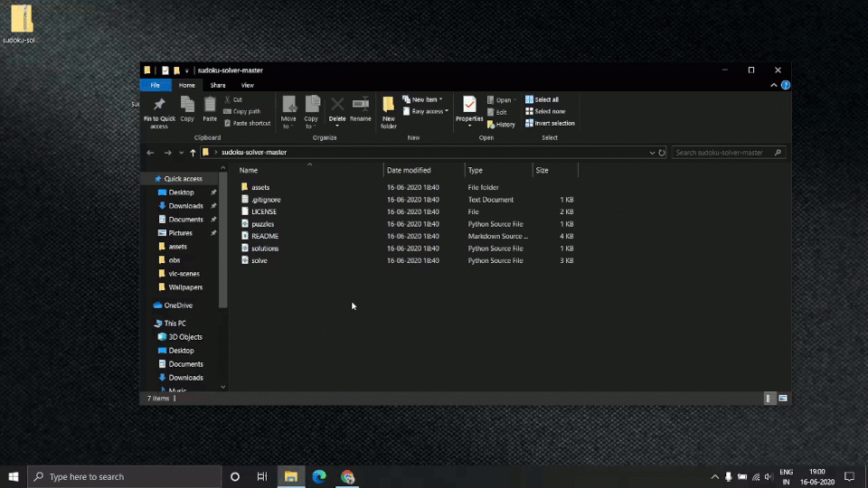Open the Explorer help question mark

[786, 85]
